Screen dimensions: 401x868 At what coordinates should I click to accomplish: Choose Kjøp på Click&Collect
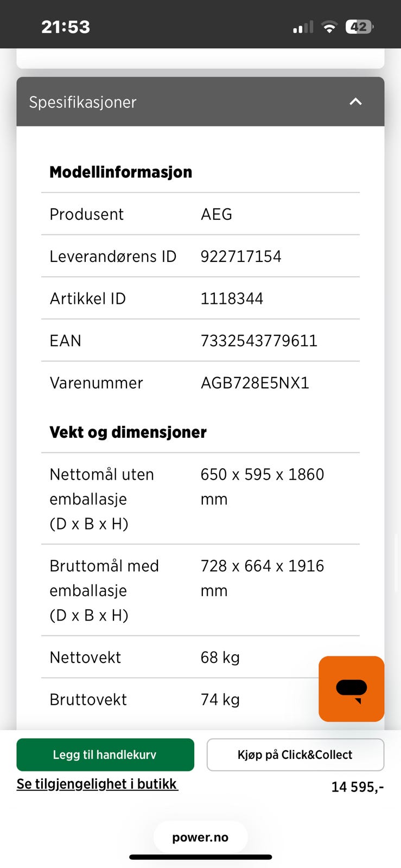[295, 755]
